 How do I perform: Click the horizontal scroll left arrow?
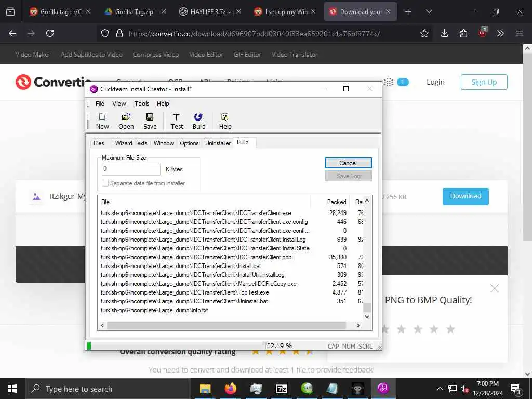102,325
